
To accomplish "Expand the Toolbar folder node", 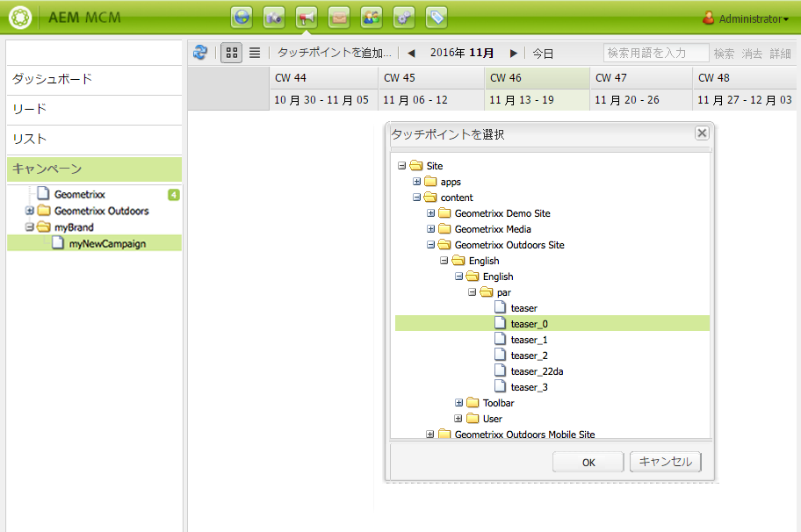I will click(458, 403).
